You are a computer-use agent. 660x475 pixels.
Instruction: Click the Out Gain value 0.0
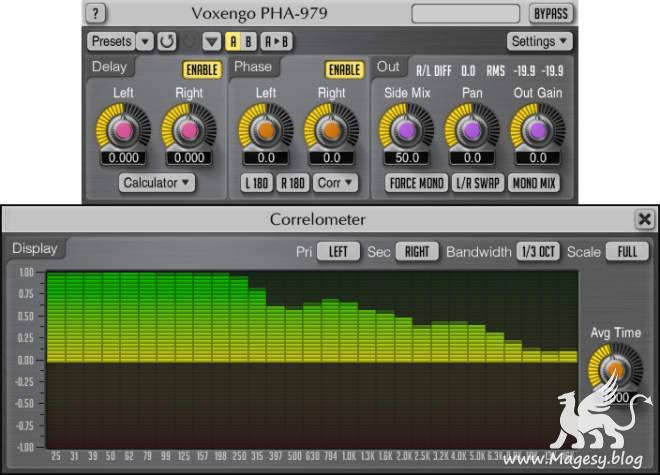coord(538,158)
